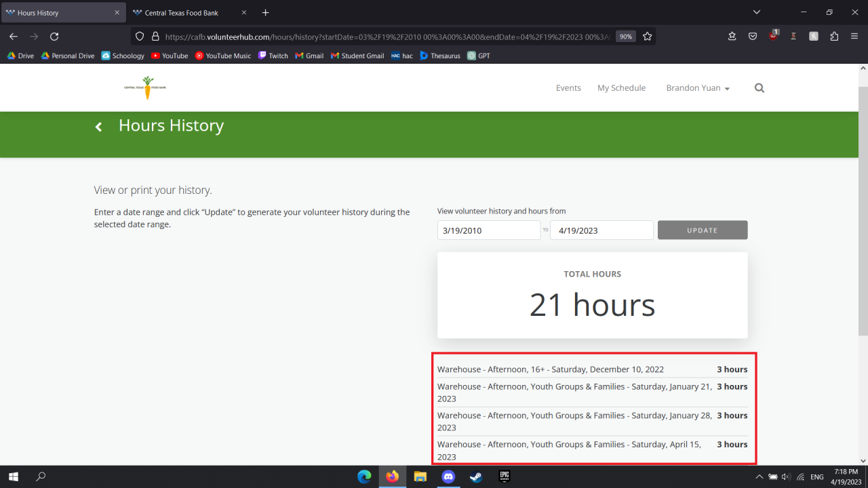The height and width of the screenshot is (488, 868).
Task: Open the Schoology bookmark
Action: 123,56
